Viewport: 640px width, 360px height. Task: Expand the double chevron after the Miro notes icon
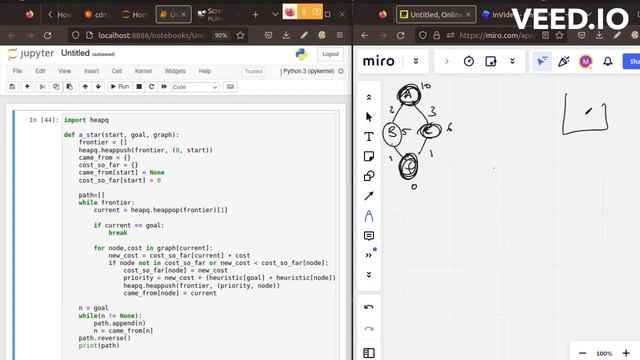512,61
